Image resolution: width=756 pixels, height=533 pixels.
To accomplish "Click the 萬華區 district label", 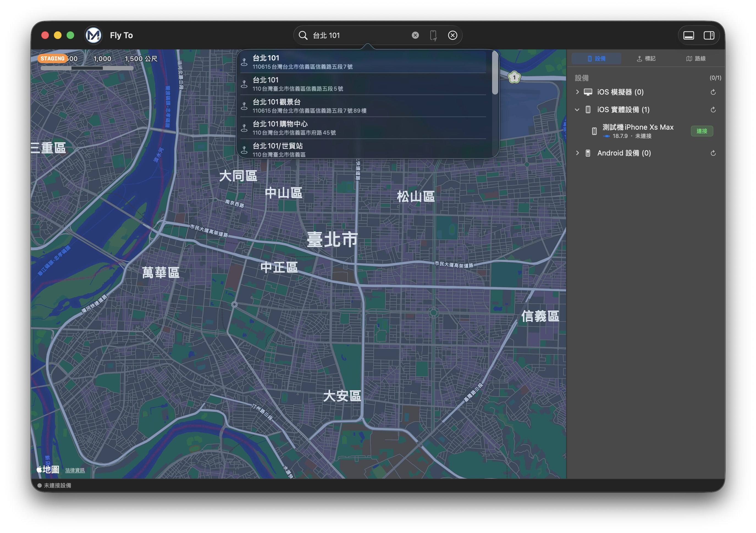I will (161, 273).
